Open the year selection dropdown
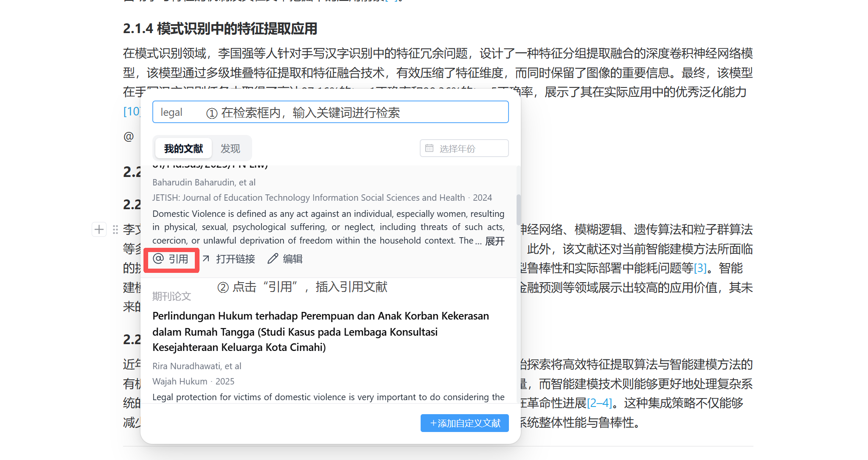Image resolution: width=868 pixels, height=460 pixels. pos(464,149)
